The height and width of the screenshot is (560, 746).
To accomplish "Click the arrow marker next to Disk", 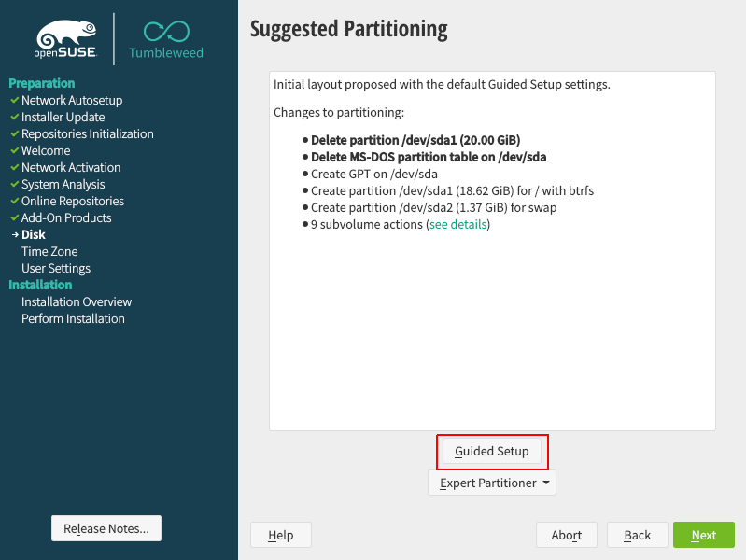I will pyautogui.click(x=14, y=234).
